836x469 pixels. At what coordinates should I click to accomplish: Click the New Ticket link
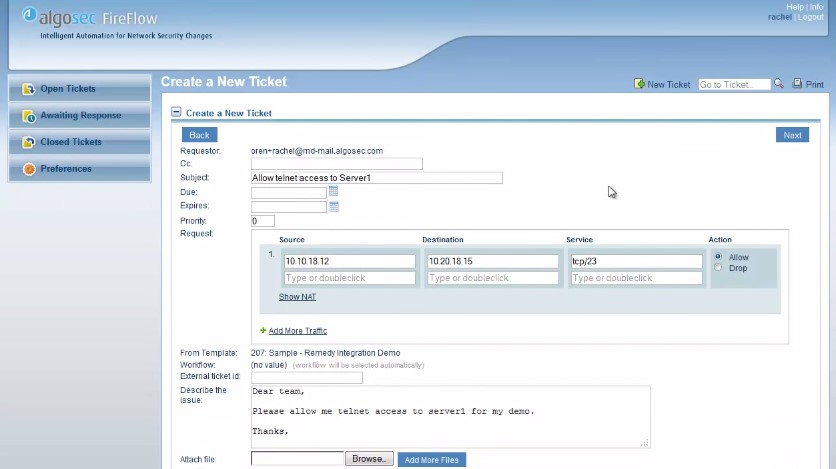(x=669, y=84)
